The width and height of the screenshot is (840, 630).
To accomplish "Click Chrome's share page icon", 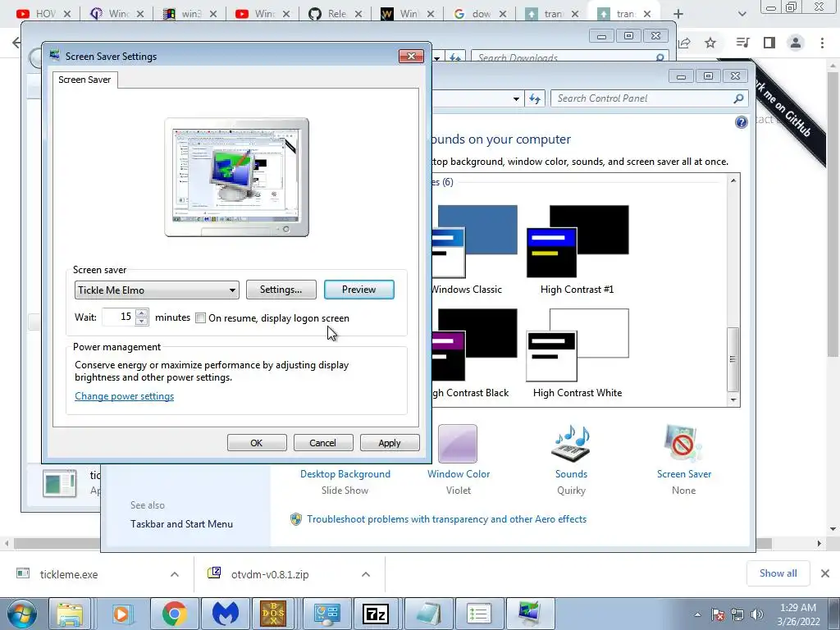I will (x=685, y=43).
